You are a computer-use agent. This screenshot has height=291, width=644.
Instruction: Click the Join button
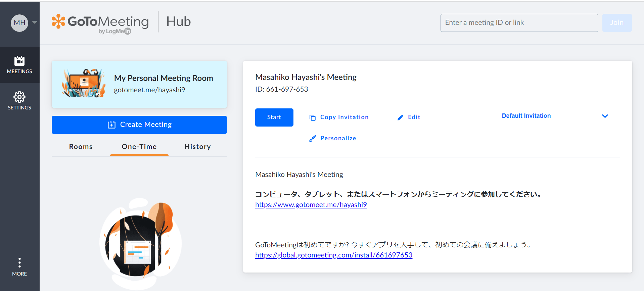click(617, 22)
